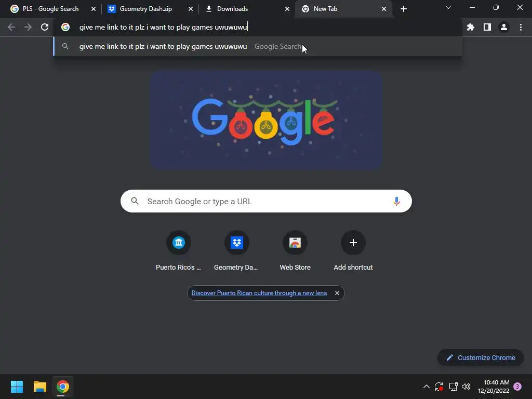The image size is (532, 399).
Task: Open the Puerto Rico's shortcut
Action: [x=179, y=250]
